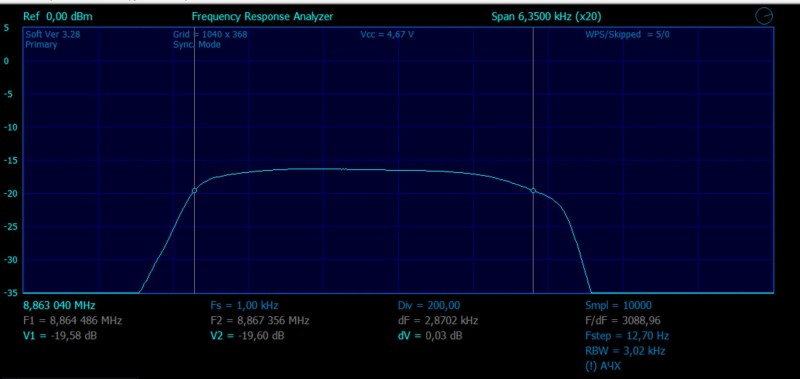Select the left marker point on curve
800x379 pixels.
pos(194,190)
